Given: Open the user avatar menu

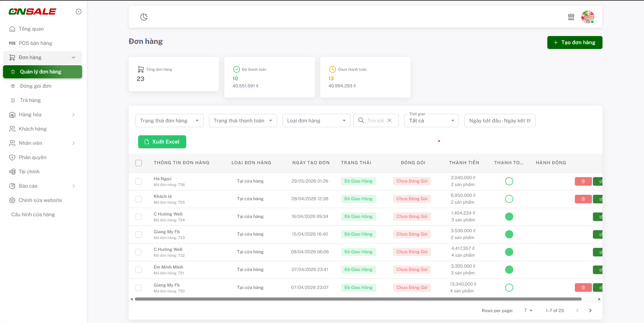Looking at the screenshot, I should (x=588, y=17).
